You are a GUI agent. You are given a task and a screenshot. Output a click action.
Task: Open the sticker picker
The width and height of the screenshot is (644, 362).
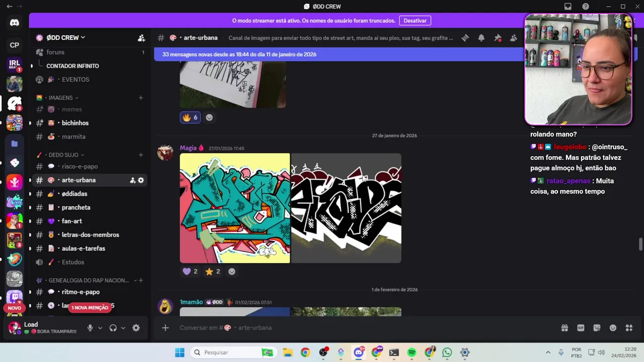pyautogui.click(x=597, y=328)
